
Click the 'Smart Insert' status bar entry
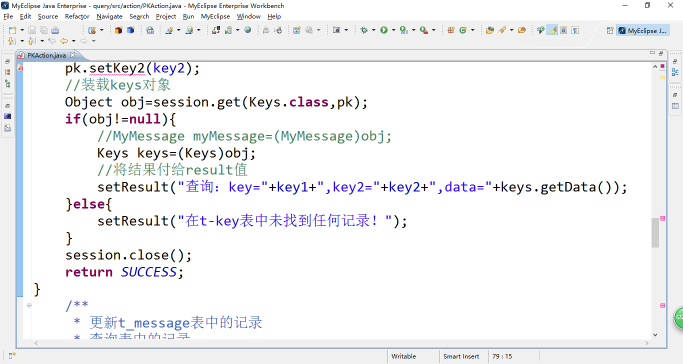tap(461, 356)
